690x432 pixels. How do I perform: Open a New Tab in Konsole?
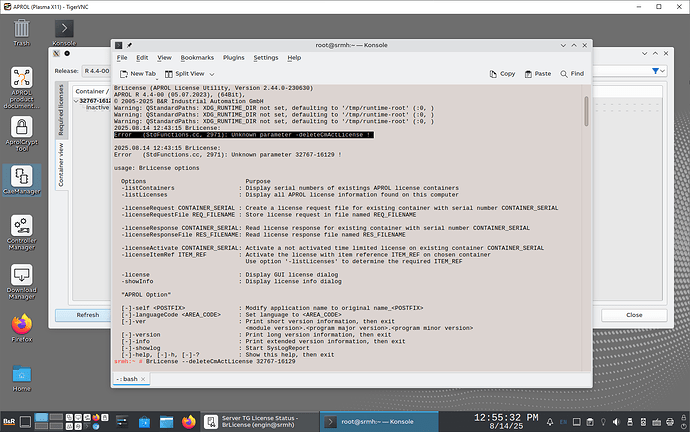138,74
